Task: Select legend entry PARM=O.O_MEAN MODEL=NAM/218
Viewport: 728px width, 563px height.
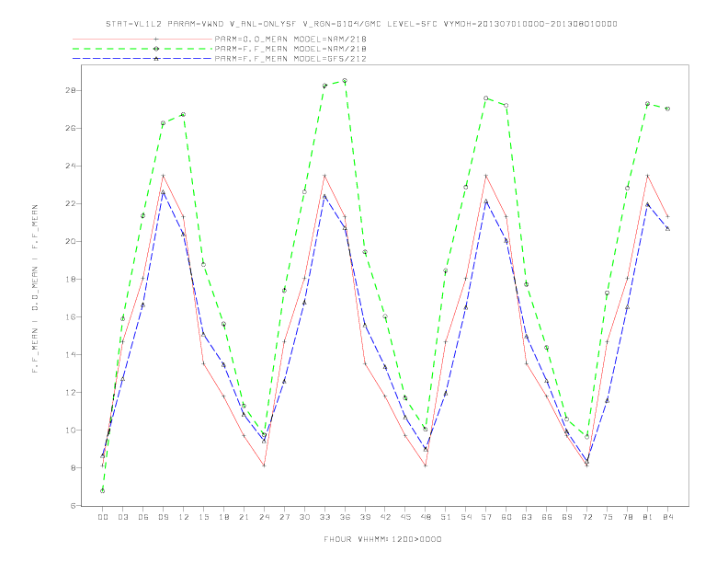Action: (290, 39)
